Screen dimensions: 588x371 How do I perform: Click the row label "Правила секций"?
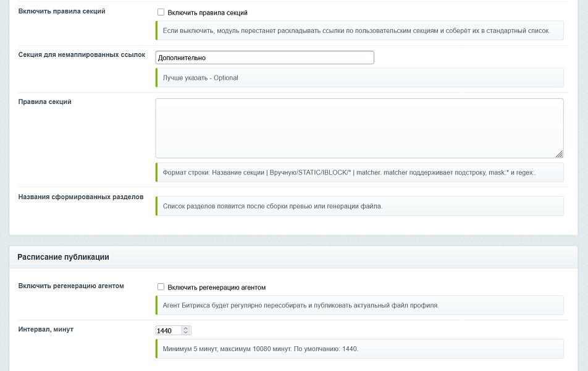coord(44,102)
